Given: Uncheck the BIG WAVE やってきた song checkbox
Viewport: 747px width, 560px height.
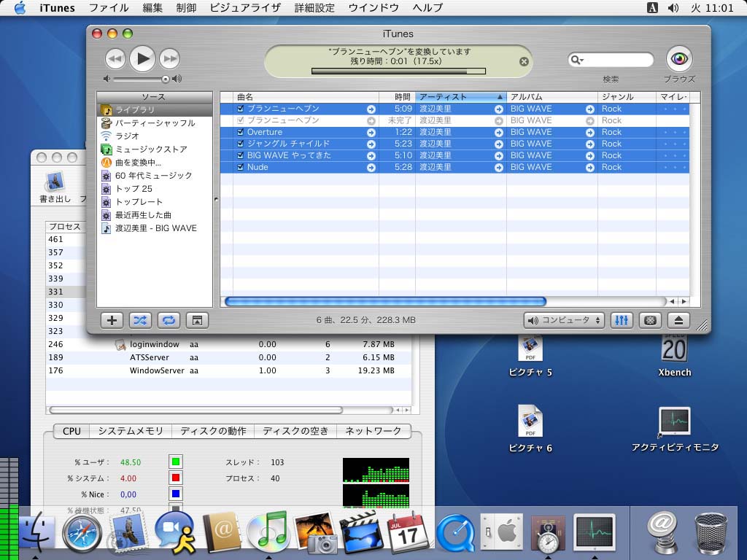Looking at the screenshot, I should (x=240, y=155).
